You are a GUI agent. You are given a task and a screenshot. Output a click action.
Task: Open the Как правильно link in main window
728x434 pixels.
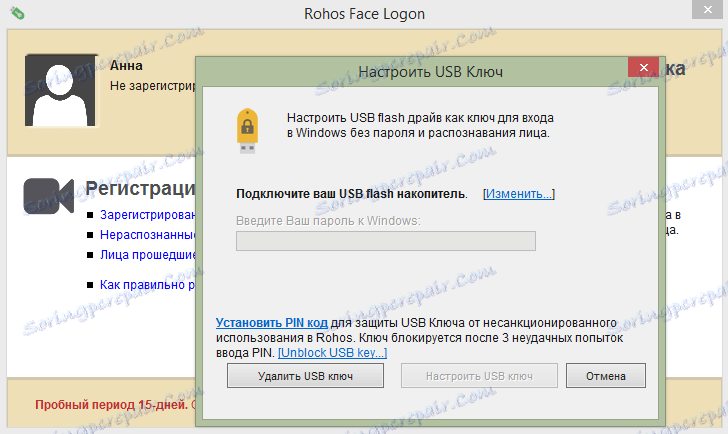[x=148, y=285]
